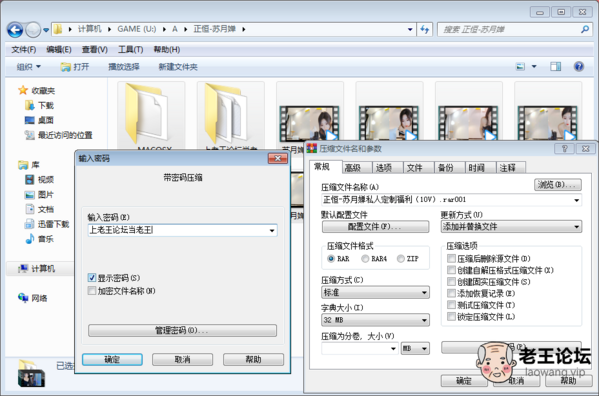Open the address bar history dropdown

point(410,29)
